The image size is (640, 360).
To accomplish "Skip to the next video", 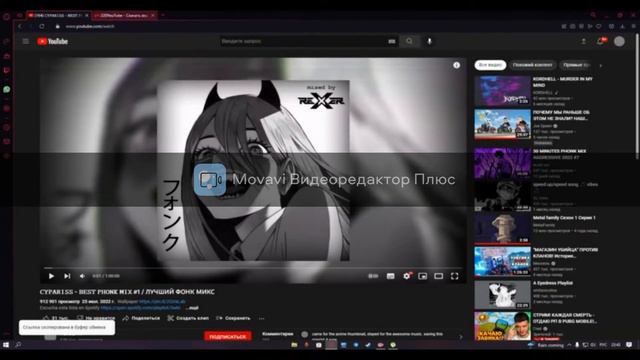I will pos(67,276).
